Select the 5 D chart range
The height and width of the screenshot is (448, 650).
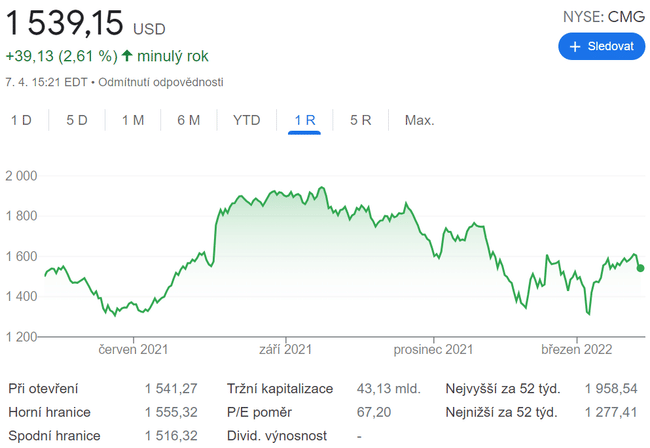pyautogui.click(x=77, y=120)
